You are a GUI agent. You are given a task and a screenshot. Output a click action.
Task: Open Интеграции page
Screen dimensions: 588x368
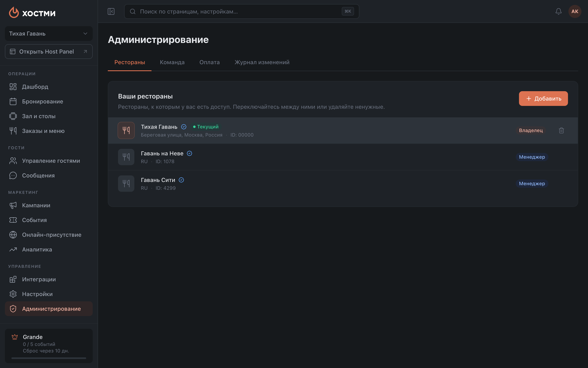coord(49,279)
